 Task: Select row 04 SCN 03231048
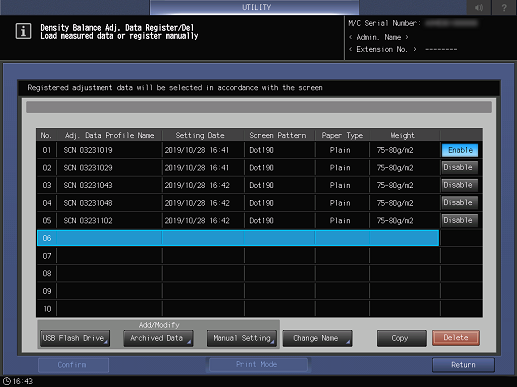click(x=238, y=203)
